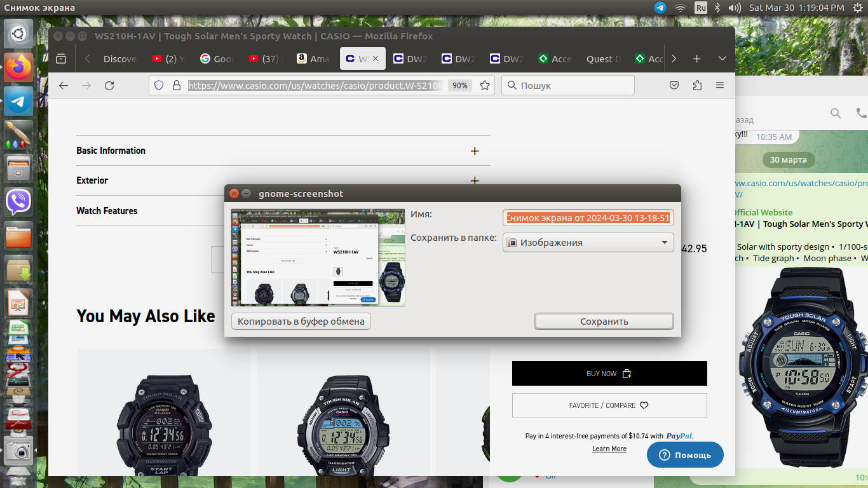This screenshot has height=488, width=868.
Task: Bookmark this page with the star icon
Action: point(485,85)
